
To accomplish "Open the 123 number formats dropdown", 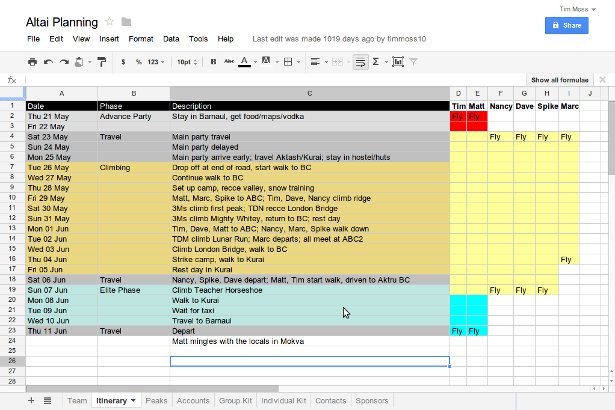I will (156, 62).
